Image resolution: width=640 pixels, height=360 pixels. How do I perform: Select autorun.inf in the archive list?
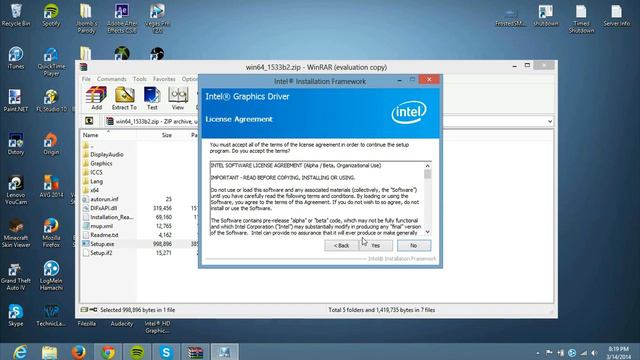104,199
